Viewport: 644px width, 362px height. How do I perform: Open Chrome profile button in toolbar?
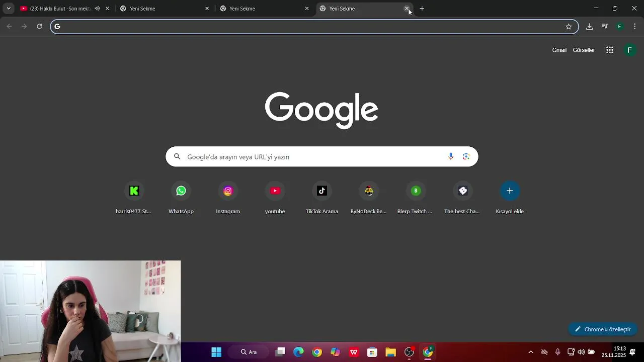coord(620,27)
